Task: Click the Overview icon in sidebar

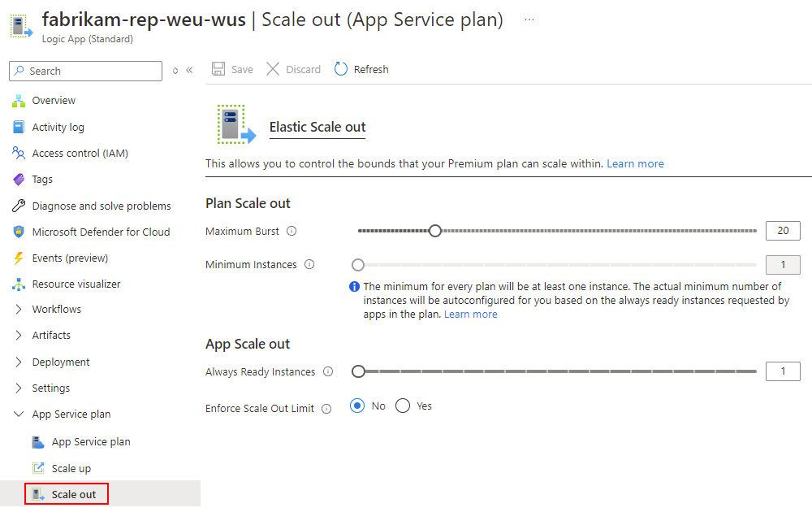Action: pos(19,101)
